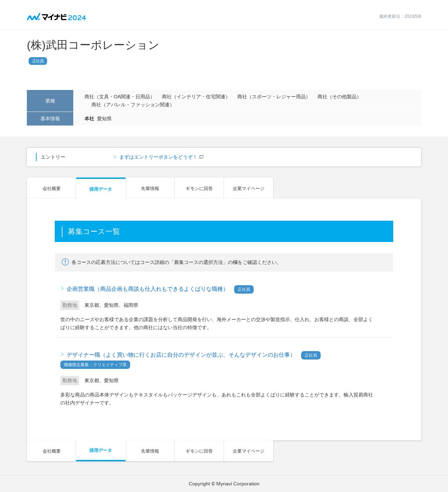Select the top 採用データ tab
Image resolution: width=448 pixels, height=492 pixels.
click(x=100, y=188)
